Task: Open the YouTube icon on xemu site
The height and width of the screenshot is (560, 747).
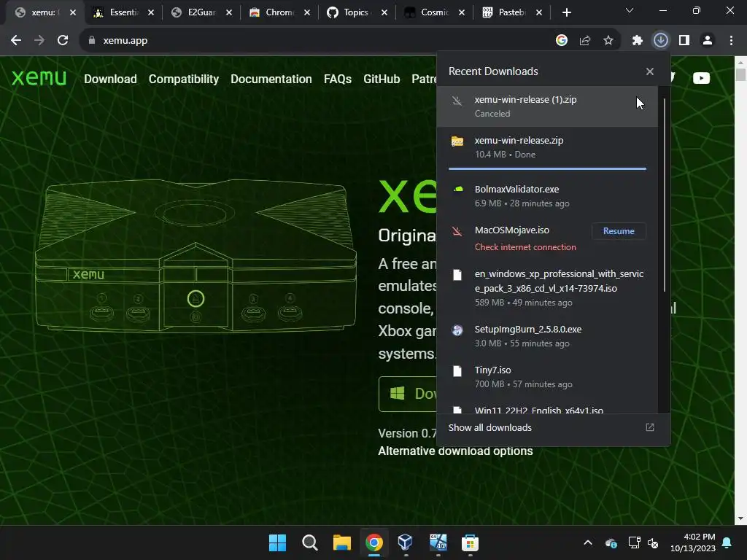Action: pos(701,78)
